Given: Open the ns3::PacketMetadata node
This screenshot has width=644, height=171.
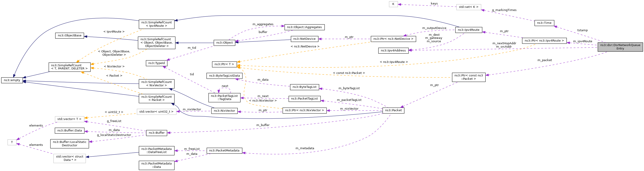Looking at the screenshot, I should (224, 151).
